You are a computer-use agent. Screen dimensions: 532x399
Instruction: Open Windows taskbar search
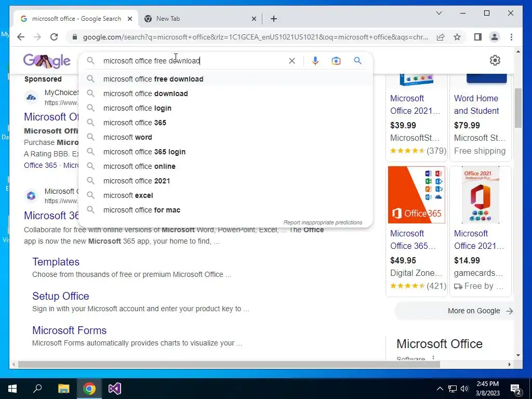[x=37, y=389]
